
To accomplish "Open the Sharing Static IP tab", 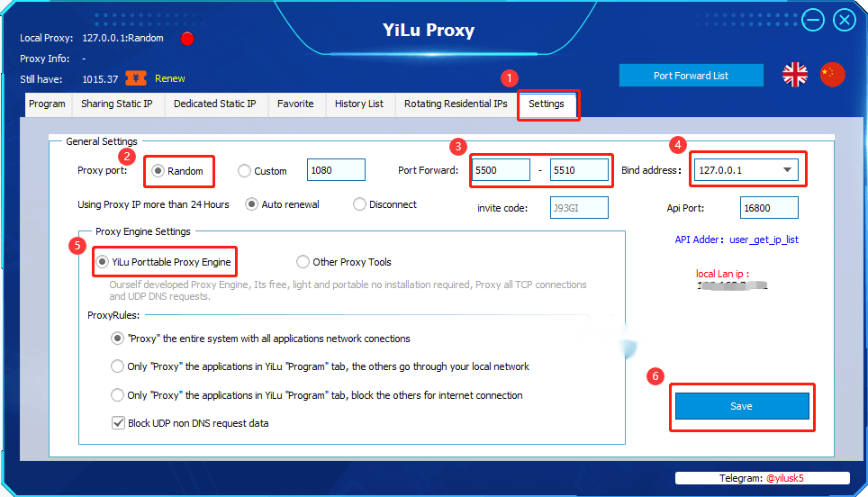I will [x=117, y=104].
